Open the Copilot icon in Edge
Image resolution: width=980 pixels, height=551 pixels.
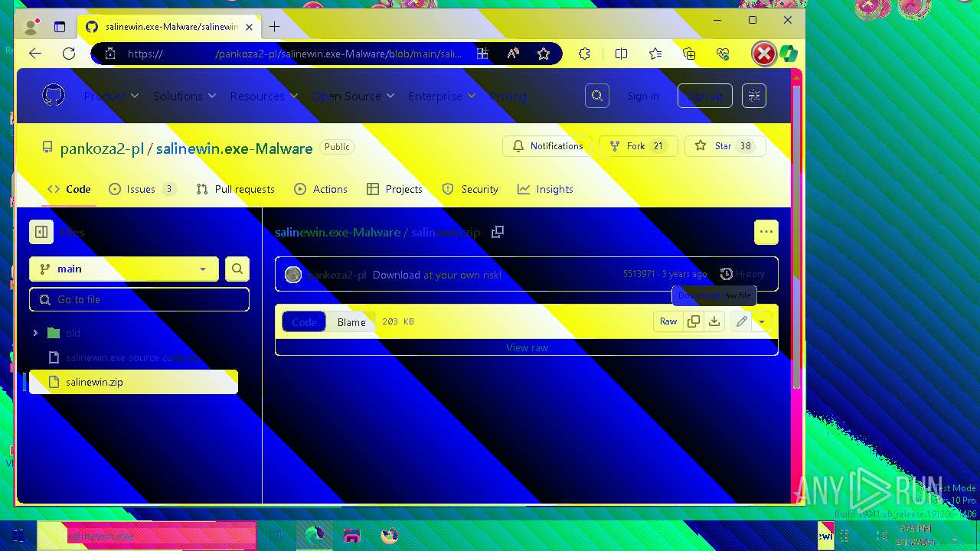pyautogui.click(x=789, y=54)
